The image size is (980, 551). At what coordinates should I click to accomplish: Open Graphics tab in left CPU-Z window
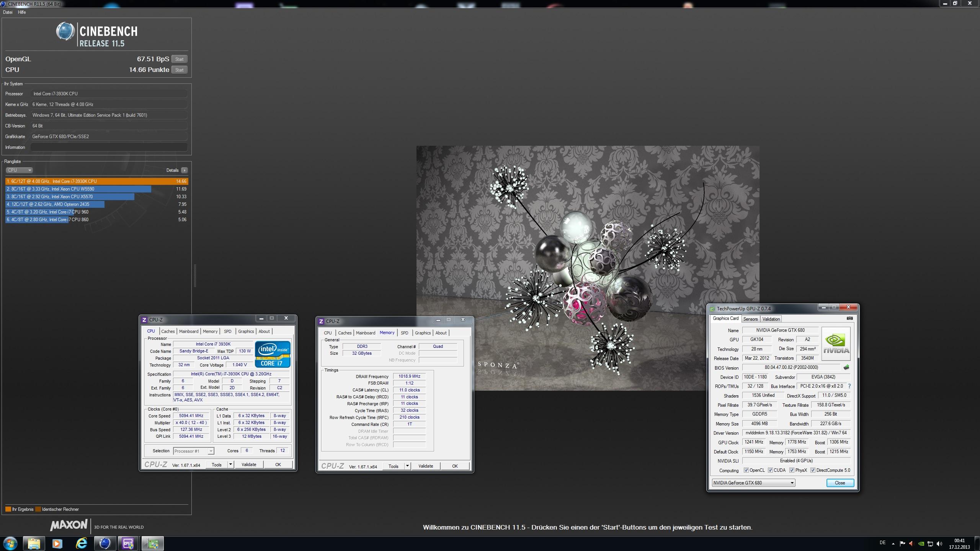246,331
